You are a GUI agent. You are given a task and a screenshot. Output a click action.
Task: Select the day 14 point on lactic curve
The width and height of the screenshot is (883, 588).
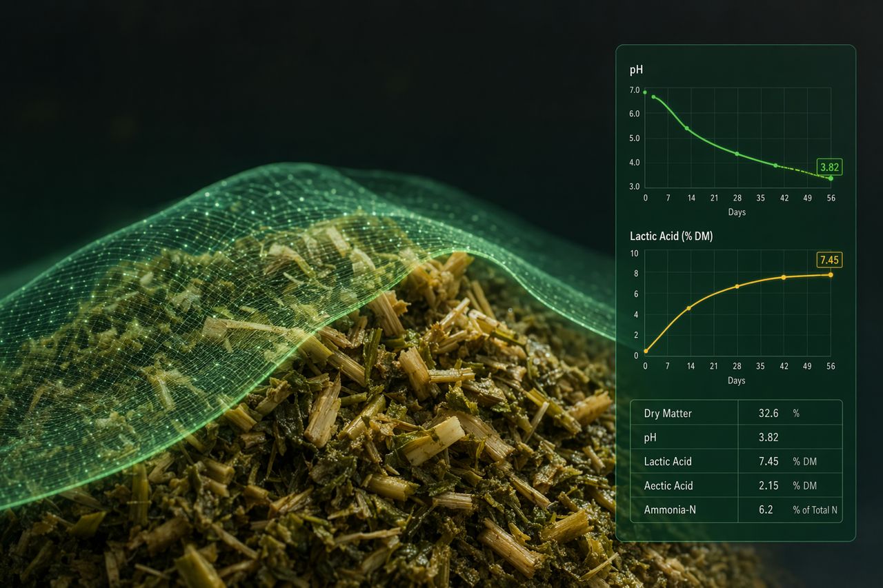pyautogui.click(x=688, y=308)
